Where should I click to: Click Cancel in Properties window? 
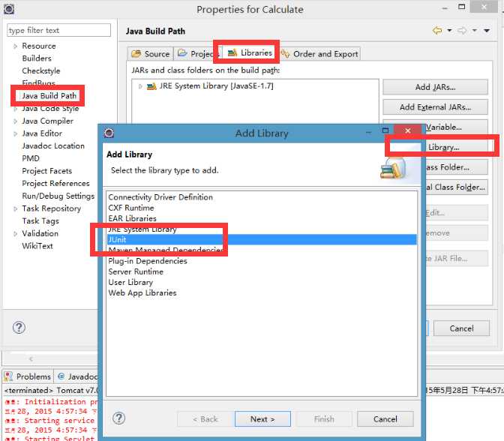tap(461, 328)
